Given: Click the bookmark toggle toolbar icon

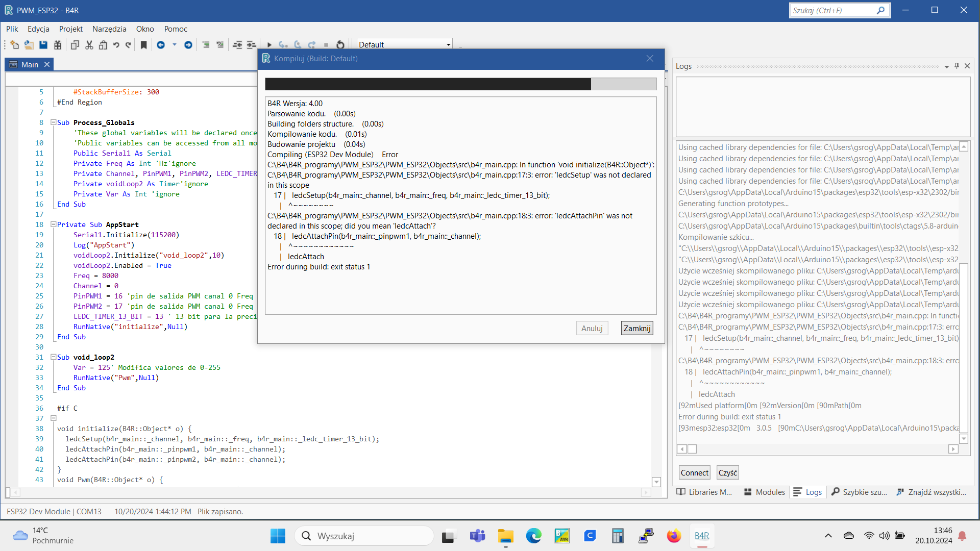Looking at the screenshot, I should (x=144, y=45).
